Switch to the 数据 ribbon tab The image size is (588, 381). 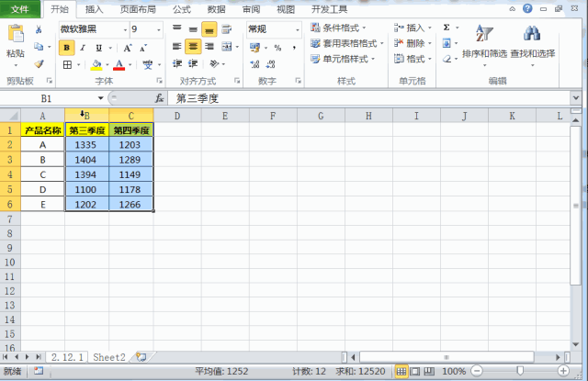pyautogui.click(x=217, y=9)
